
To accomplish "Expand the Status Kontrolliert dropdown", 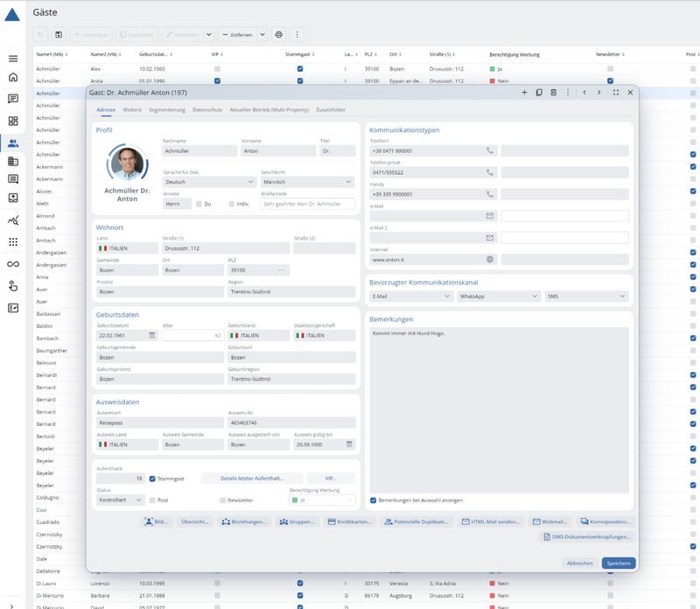I will point(121,500).
